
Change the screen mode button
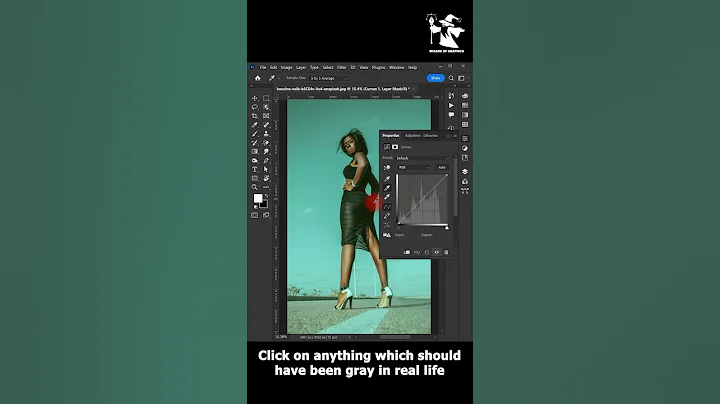coord(266,215)
